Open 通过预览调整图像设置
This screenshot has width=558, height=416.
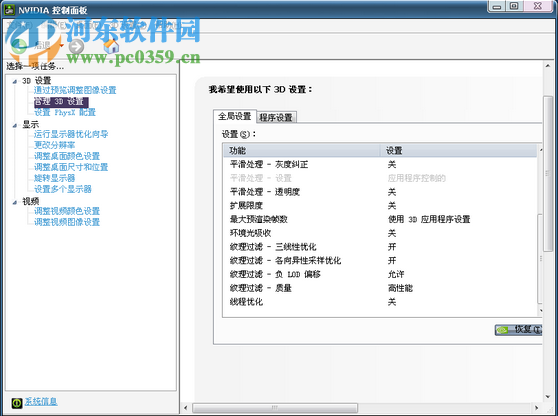75,90
